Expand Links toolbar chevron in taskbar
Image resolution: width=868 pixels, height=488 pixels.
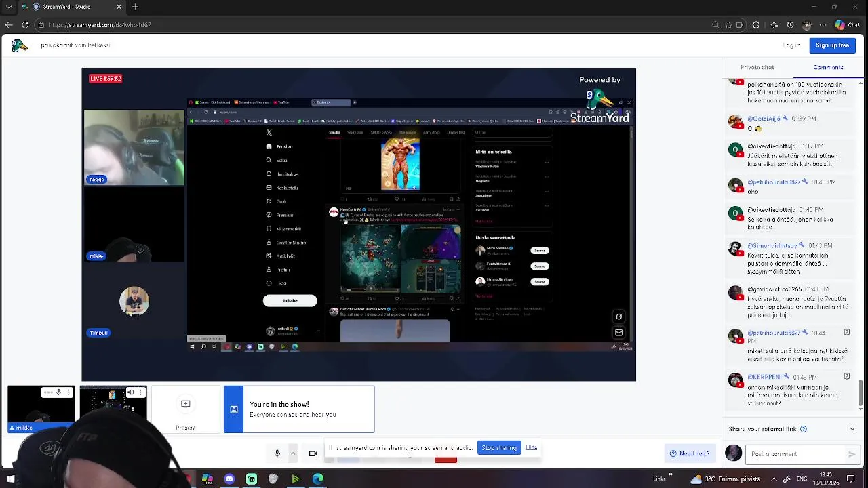[671, 475]
